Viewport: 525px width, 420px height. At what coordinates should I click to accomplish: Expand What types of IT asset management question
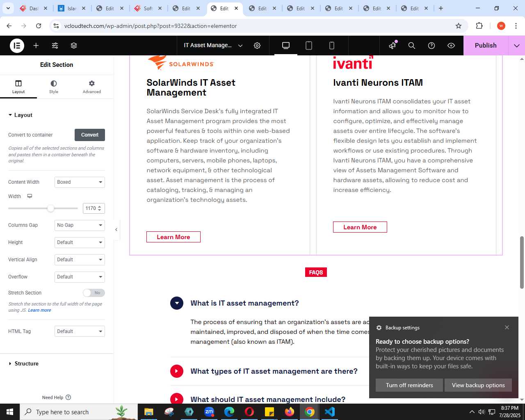pyautogui.click(x=177, y=371)
